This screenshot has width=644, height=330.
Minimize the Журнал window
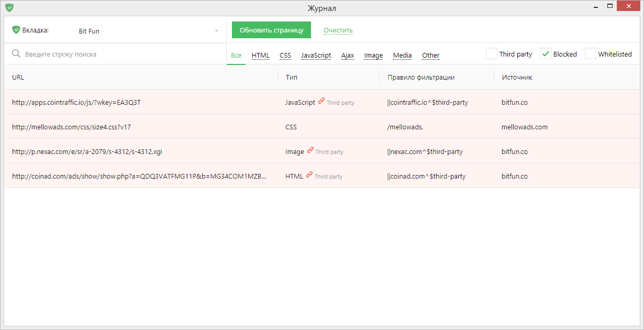pos(596,6)
